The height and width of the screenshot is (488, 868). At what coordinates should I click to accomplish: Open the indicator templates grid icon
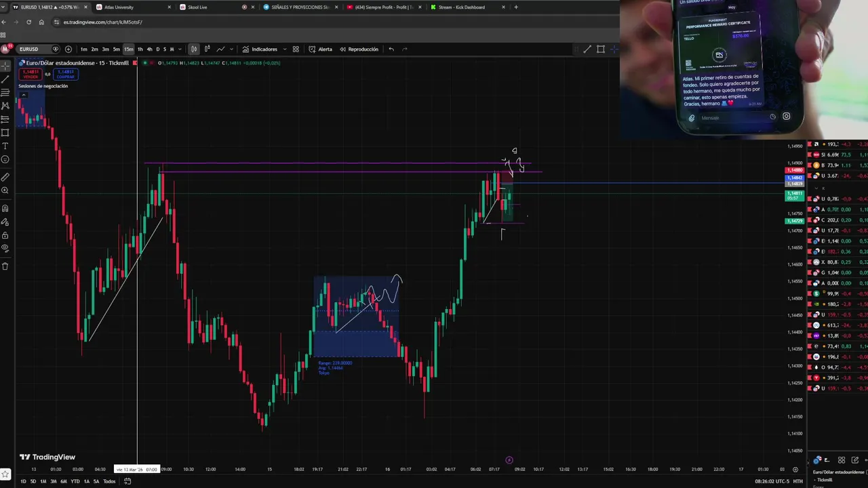click(x=296, y=49)
